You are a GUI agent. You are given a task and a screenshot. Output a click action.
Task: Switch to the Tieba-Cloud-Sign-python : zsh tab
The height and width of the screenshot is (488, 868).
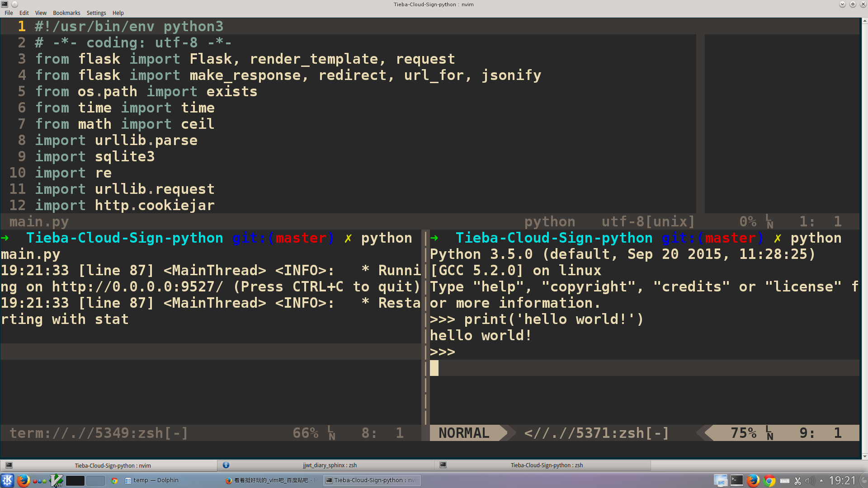click(547, 465)
